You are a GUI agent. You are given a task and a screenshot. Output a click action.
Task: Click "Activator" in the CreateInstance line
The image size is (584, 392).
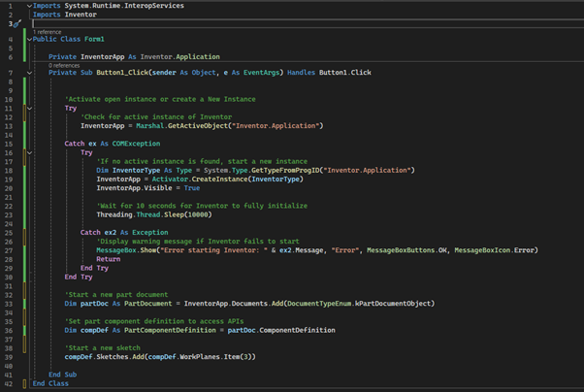pos(170,180)
